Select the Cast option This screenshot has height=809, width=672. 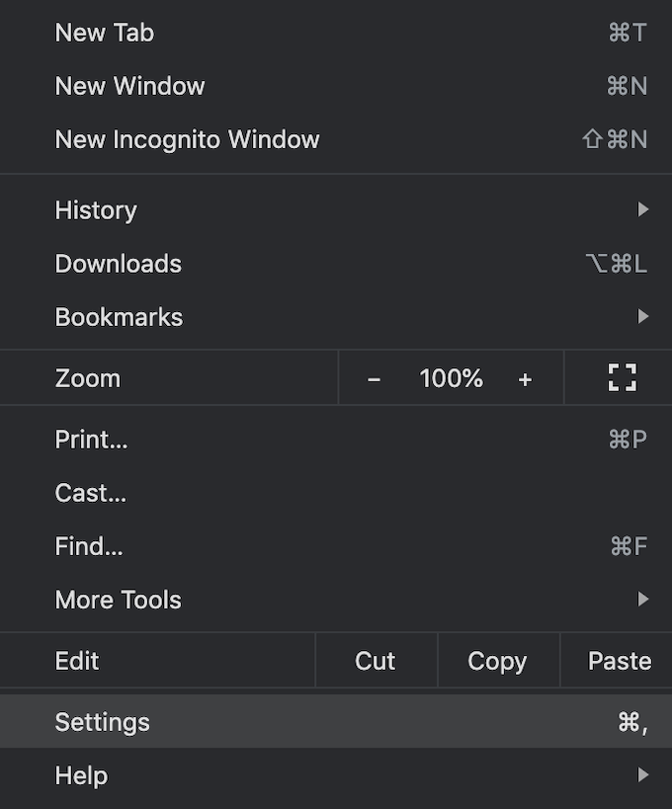[x=90, y=493]
